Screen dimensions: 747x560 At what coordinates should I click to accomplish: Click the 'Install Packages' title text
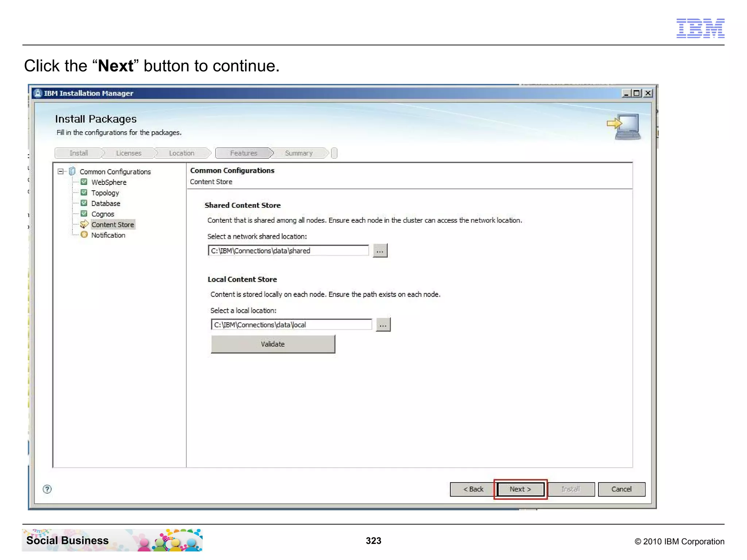point(96,119)
